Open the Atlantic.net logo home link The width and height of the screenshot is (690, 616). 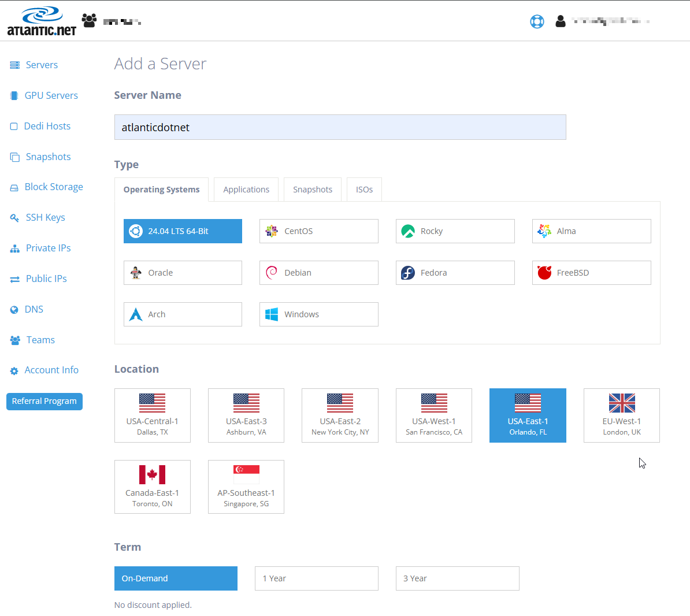point(42,22)
